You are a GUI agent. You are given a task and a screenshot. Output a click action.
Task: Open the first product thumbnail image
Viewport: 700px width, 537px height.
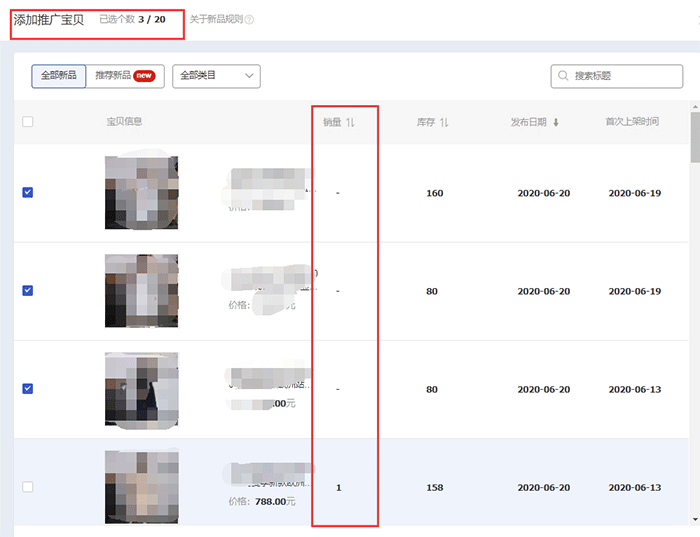click(x=141, y=193)
